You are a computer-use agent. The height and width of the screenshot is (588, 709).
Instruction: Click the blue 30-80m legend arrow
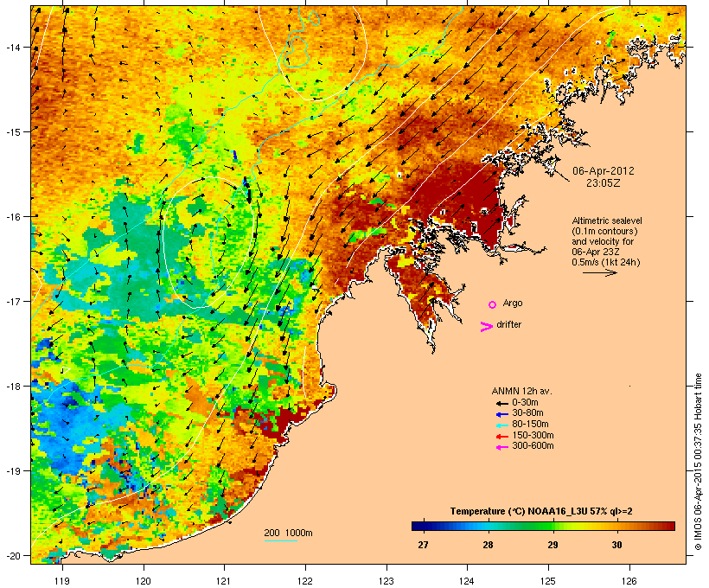(501, 414)
